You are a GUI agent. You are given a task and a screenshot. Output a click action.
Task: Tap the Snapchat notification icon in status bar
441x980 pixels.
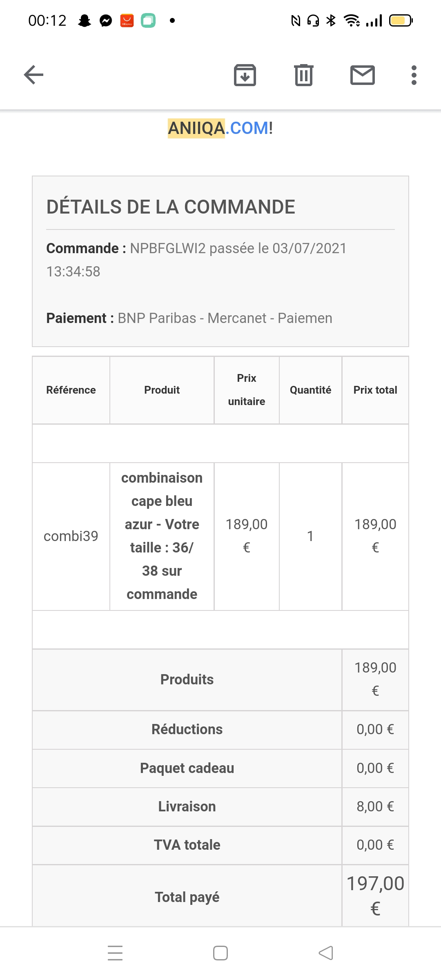(x=85, y=20)
